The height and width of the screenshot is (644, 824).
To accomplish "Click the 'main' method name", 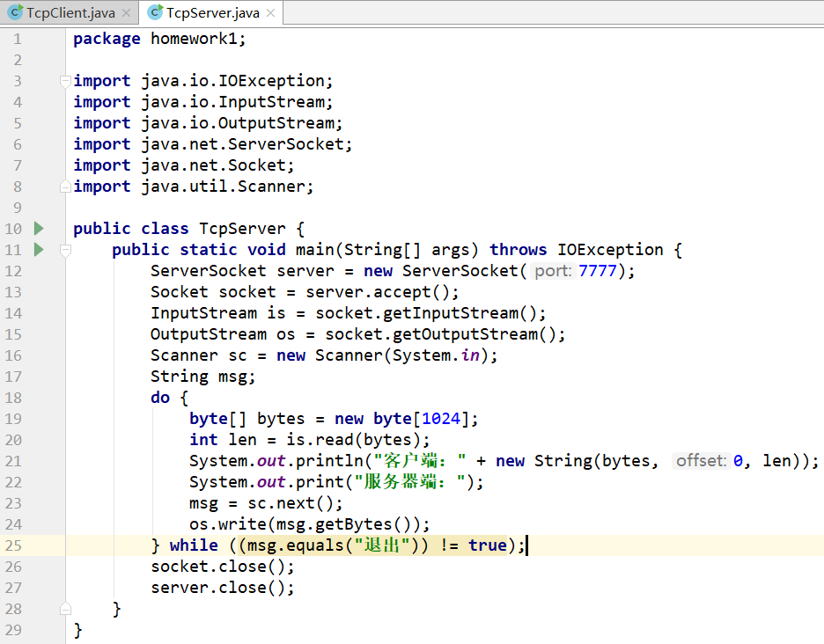I will [x=315, y=250].
